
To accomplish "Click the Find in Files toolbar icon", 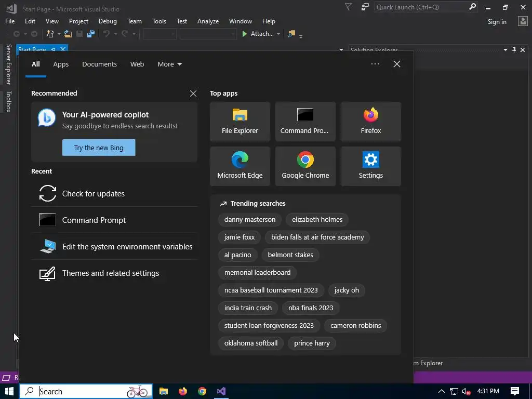I will (x=291, y=34).
